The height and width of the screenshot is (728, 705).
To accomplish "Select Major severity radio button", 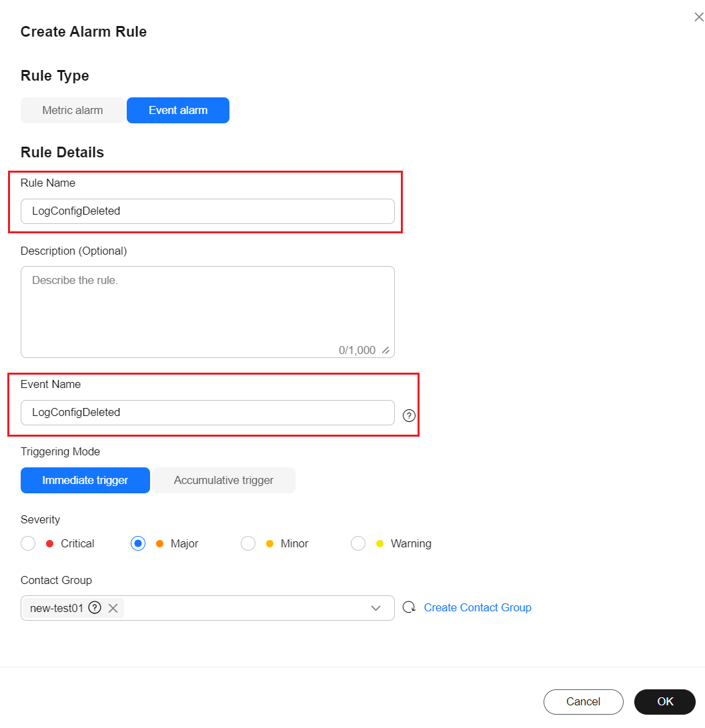I will tap(138, 543).
